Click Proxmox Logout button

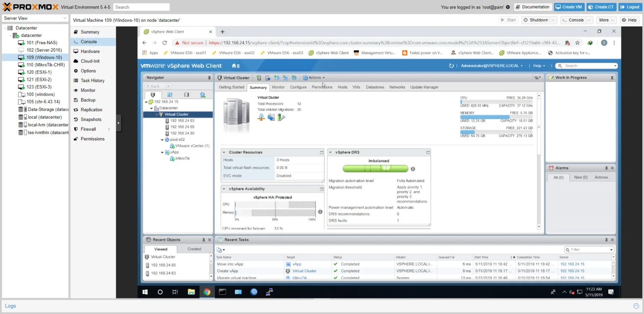tap(630, 7)
